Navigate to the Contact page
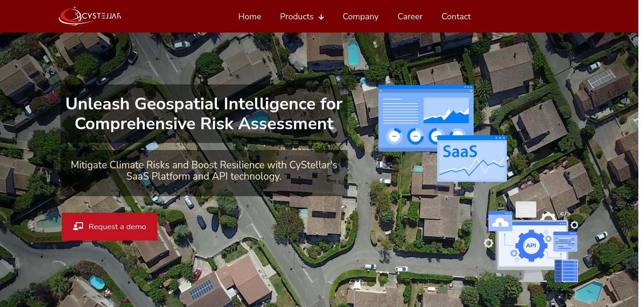Viewport: 644px width, 307px height. (456, 17)
